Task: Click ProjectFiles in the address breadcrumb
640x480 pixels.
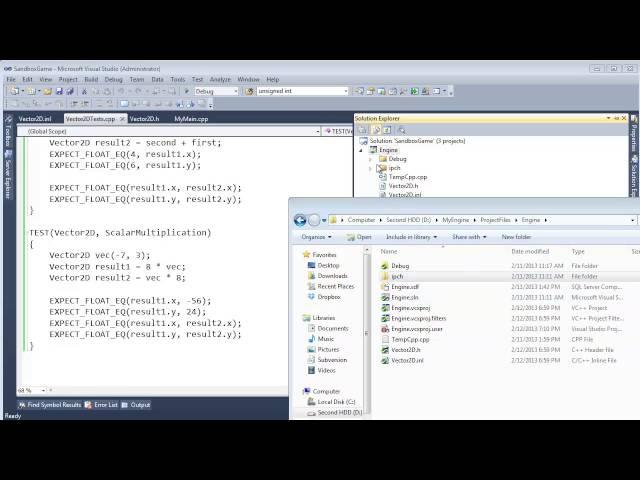Action: (x=495, y=220)
